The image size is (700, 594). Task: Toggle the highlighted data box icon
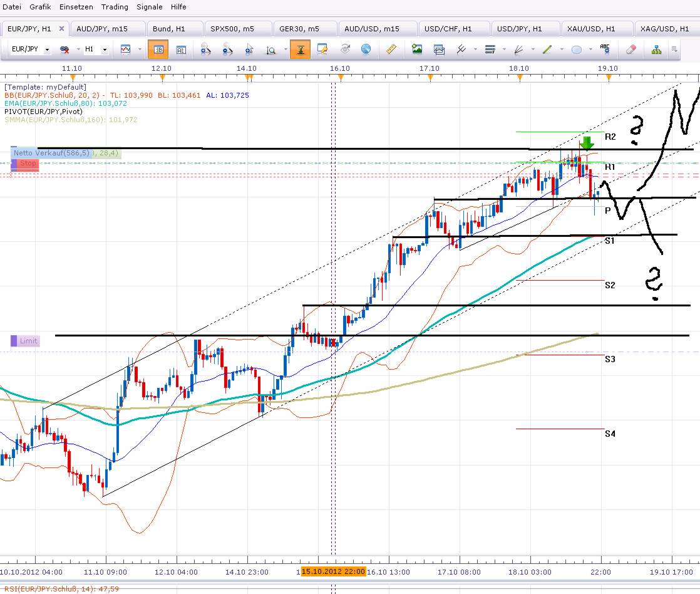(158, 49)
